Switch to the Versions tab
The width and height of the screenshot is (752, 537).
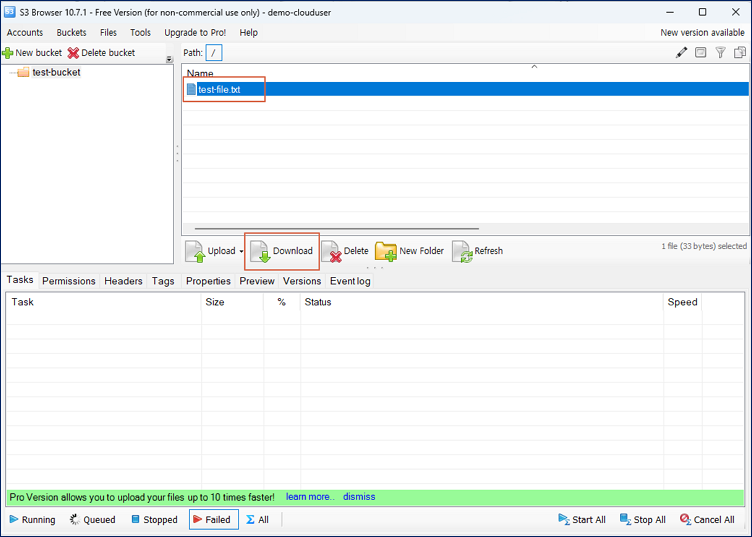tap(302, 281)
